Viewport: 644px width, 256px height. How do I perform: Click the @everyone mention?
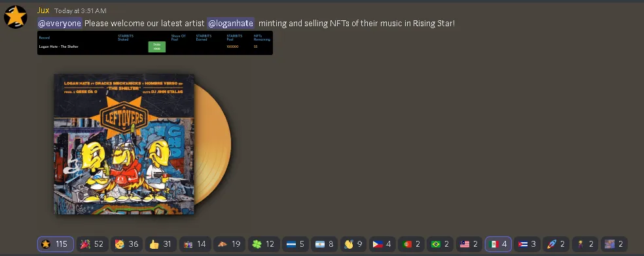60,24
